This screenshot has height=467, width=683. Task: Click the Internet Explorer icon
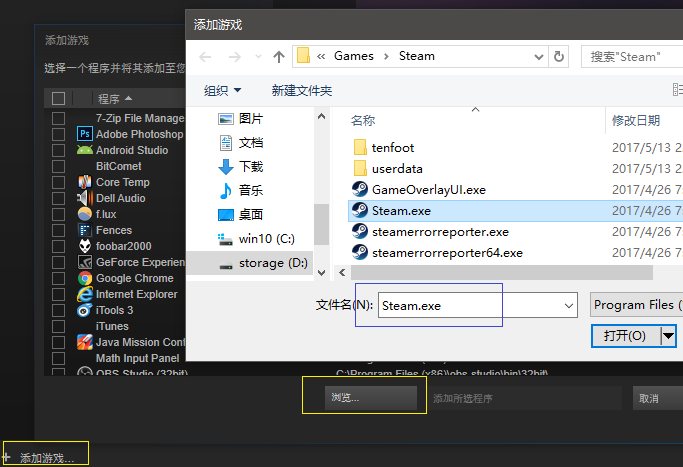[85, 294]
